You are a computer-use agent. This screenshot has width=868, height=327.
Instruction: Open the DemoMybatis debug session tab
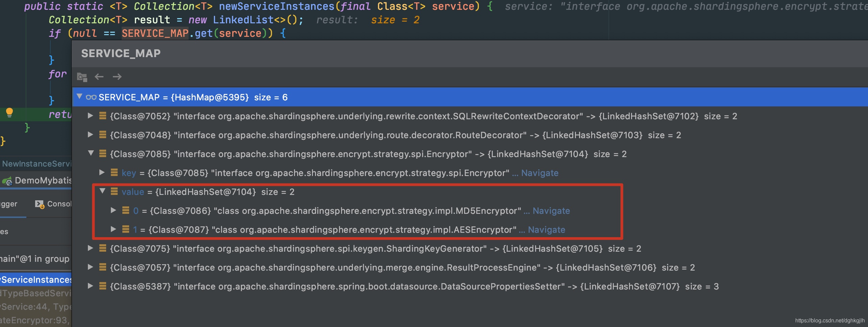37,181
